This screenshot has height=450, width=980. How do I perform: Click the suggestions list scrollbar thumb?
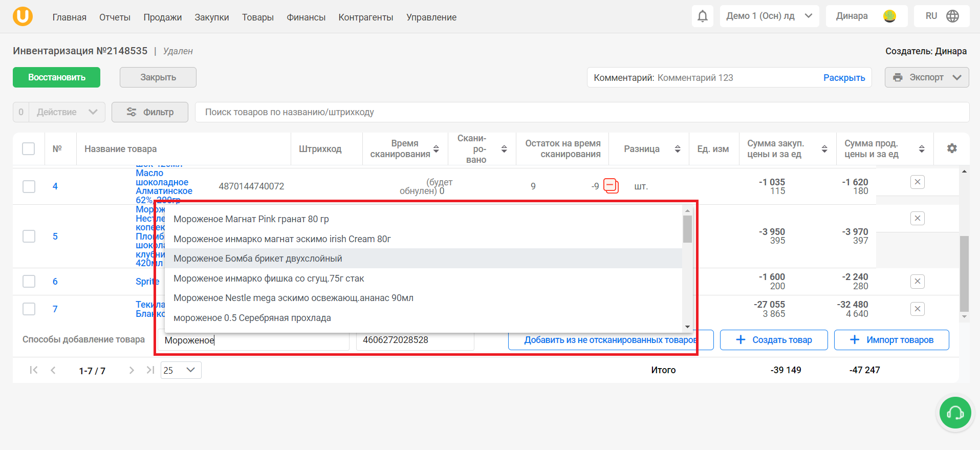click(x=687, y=229)
